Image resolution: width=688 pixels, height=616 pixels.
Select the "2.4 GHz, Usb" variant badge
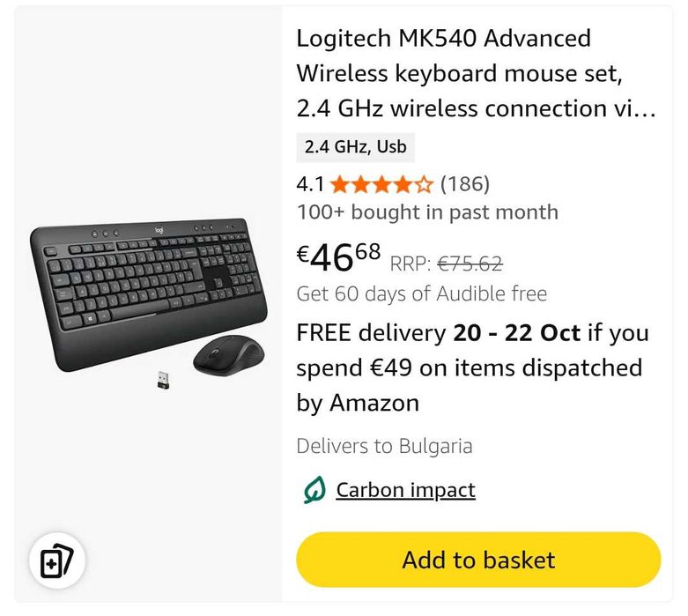click(x=356, y=147)
